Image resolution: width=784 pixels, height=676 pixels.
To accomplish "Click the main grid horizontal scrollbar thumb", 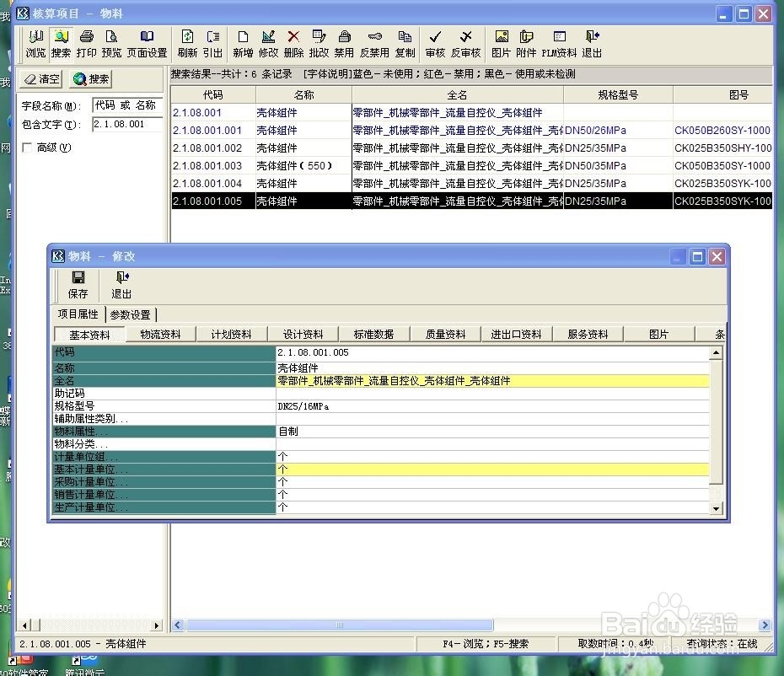I will [339, 625].
